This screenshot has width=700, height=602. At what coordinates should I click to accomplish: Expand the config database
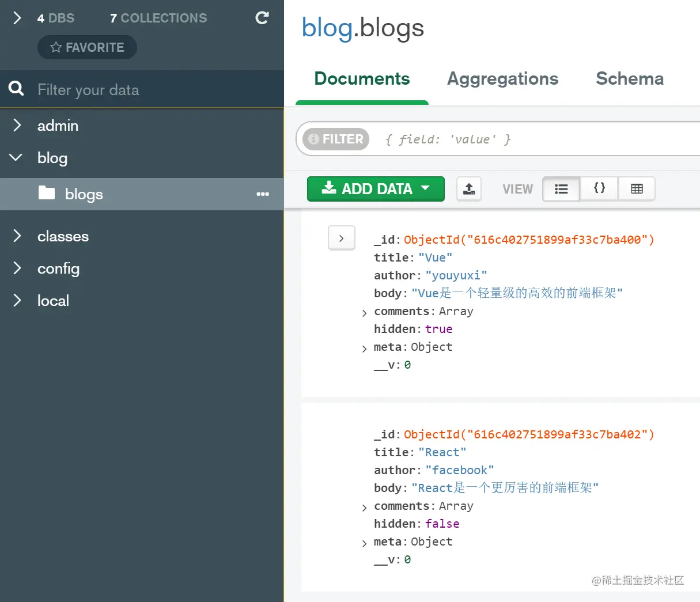point(17,268)
